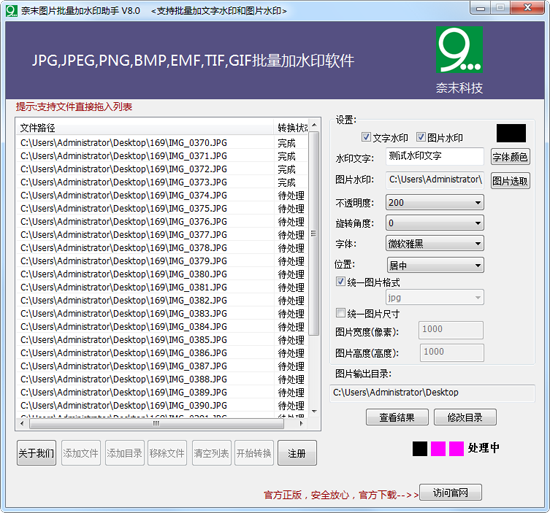The image size is (550, 513).
Task: Click the app icon in title bar
Action: (12, 11)
